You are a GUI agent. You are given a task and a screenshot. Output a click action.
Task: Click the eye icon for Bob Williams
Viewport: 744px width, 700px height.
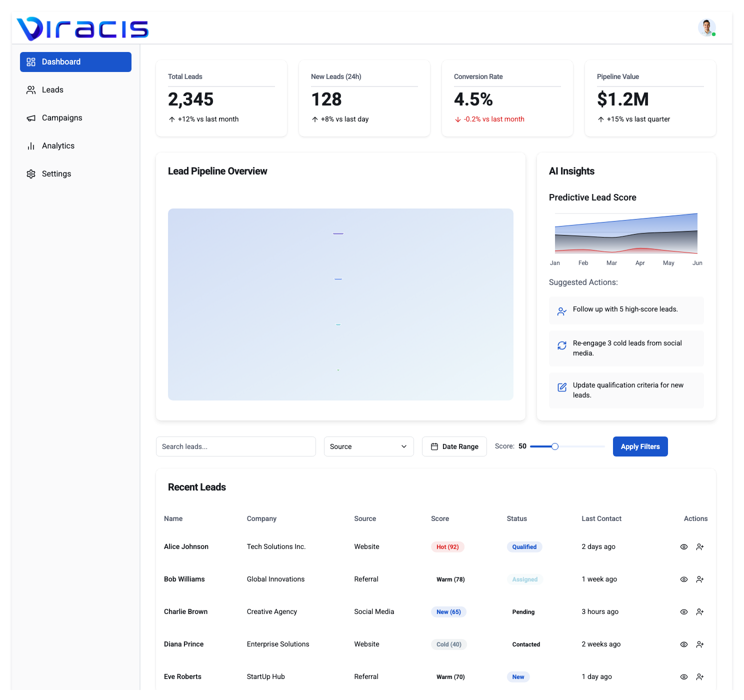click(x=683, y=579)
